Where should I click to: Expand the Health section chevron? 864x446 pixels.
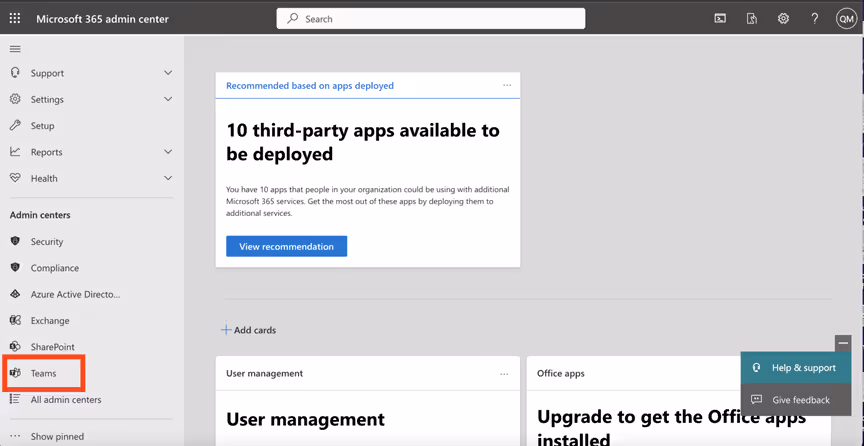click(168, 178)
